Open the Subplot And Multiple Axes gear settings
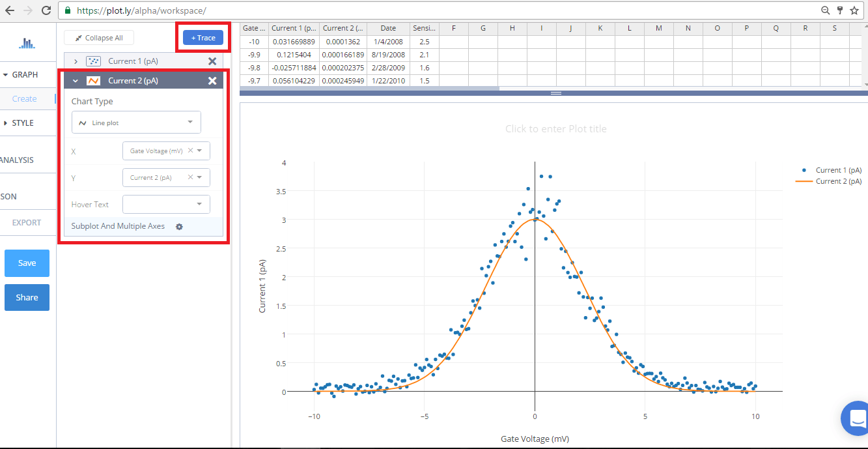Image resolution: width=868 pixels, height=449 pixels. pos(178,227)
